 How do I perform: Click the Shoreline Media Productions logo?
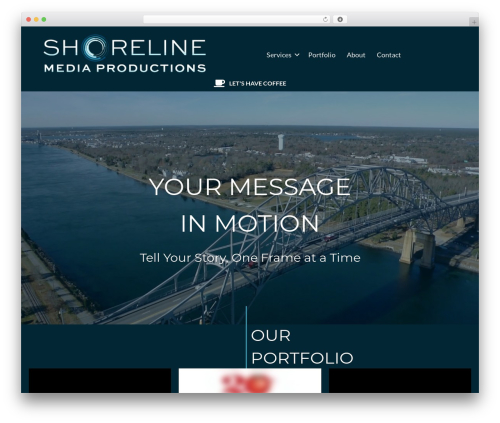coord(125,54)
